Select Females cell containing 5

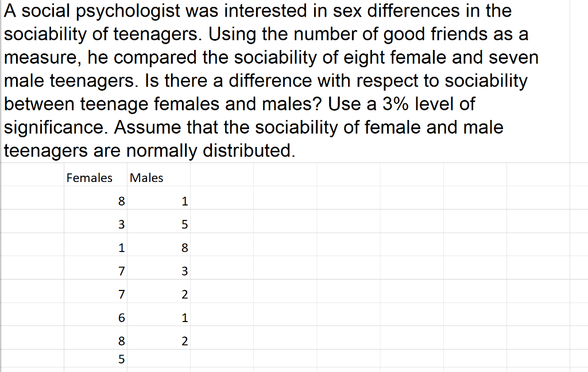[x=95, y=358]
